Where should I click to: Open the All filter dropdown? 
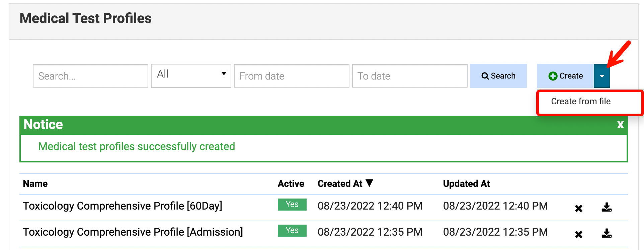point(191,76)
